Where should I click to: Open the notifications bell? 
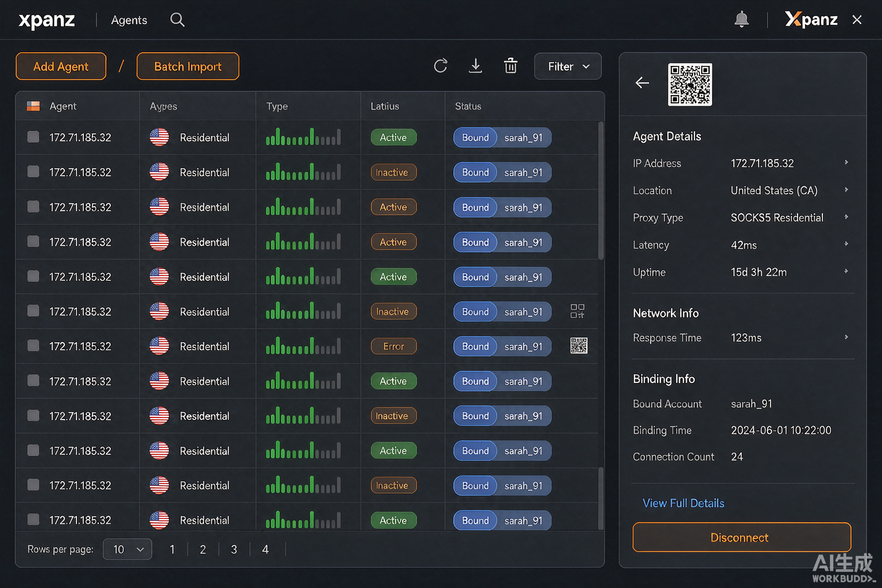[x=741, y=20]
